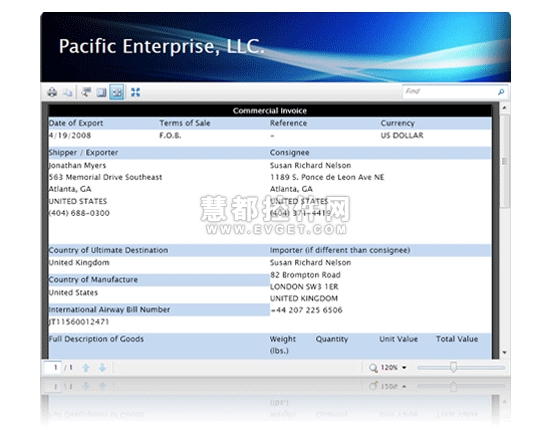This screenshot has height=430, width=550.
Task: Click 1189 S. Ponce de Leon Ave NE
Action: 327,177
